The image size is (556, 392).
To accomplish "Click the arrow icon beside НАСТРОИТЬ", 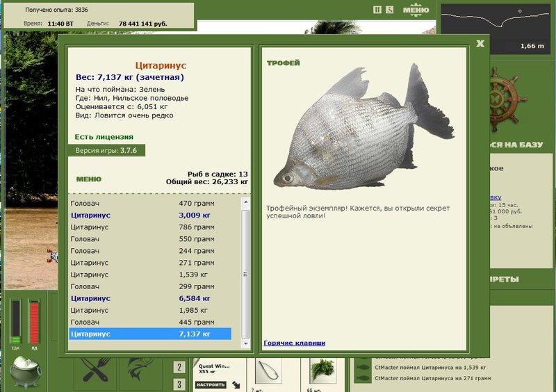I will click(x=236, y=384).
